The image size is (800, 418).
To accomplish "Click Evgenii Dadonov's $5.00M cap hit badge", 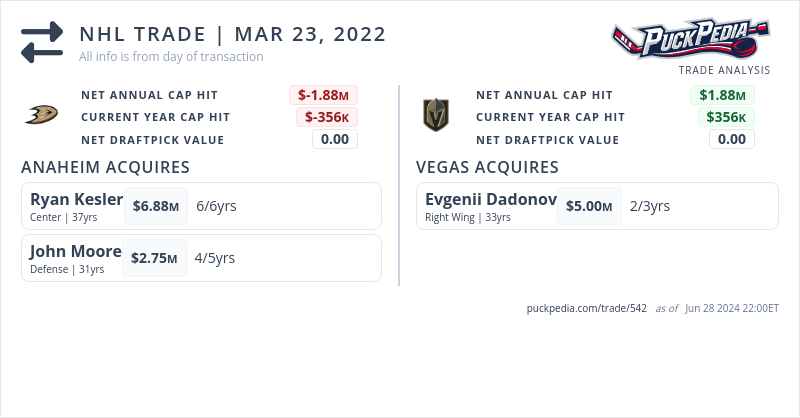I will pyautogui.click(x=589, y=206).
